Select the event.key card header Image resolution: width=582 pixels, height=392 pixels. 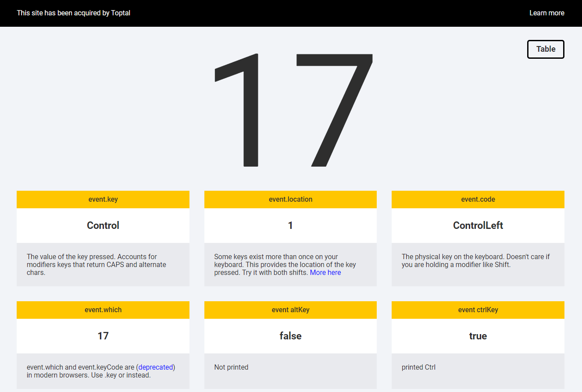tap(103, 200)
